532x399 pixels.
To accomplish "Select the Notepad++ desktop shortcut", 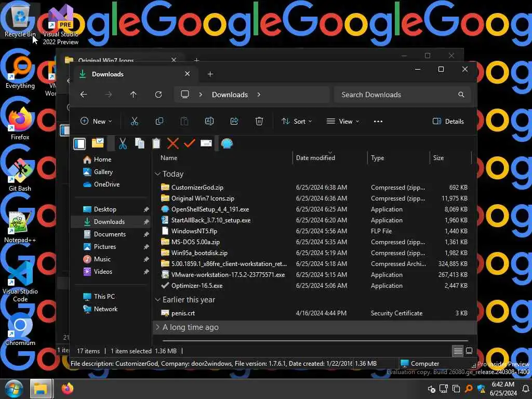I will click(x=20, y=227).
